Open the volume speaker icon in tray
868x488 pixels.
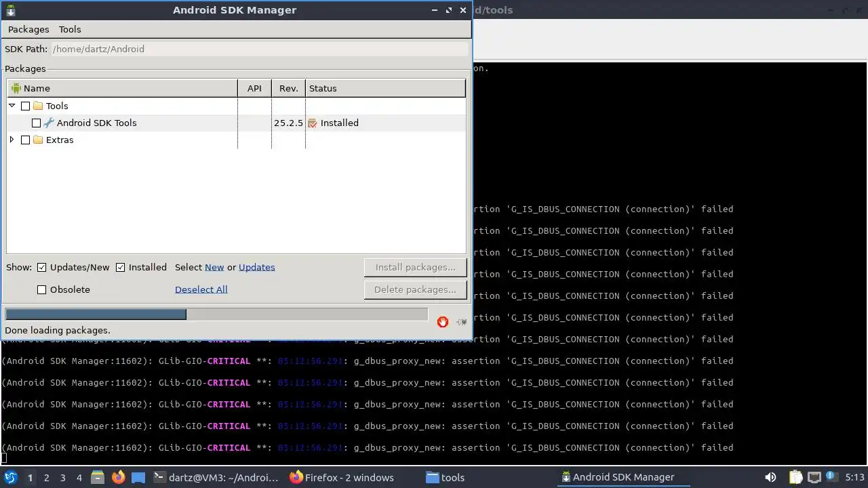770,477
